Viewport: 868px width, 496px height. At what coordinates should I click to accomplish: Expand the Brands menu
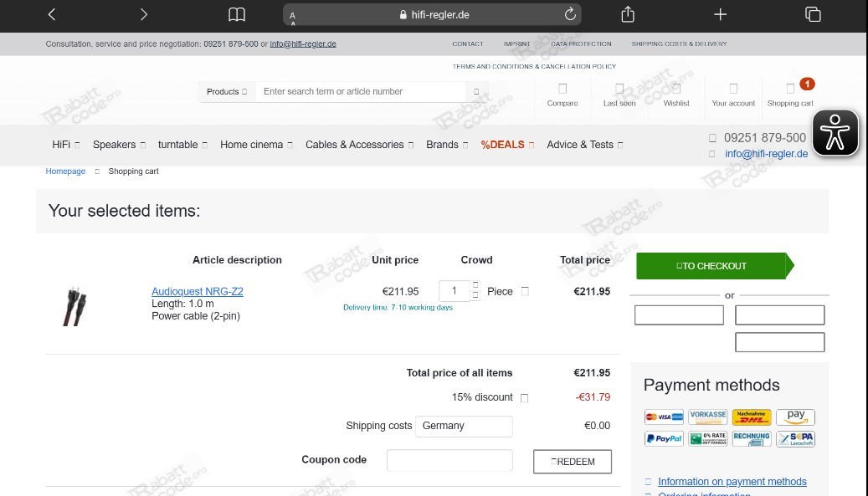pos(447,145)
